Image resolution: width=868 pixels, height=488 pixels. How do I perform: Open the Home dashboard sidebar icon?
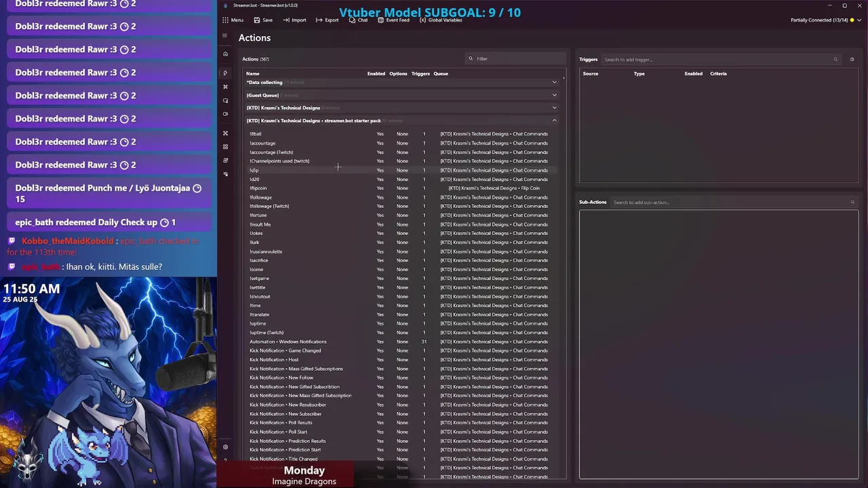click(x=225, y=54)
